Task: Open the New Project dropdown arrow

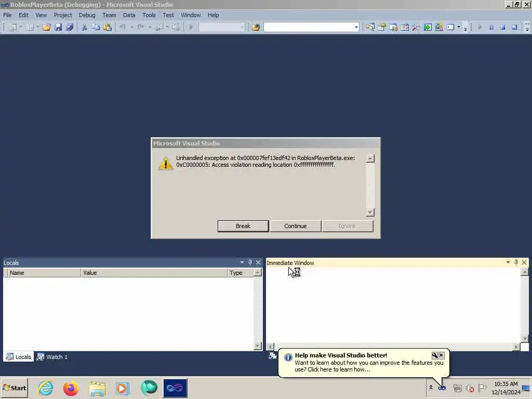Action: click(x=21, y=27)
